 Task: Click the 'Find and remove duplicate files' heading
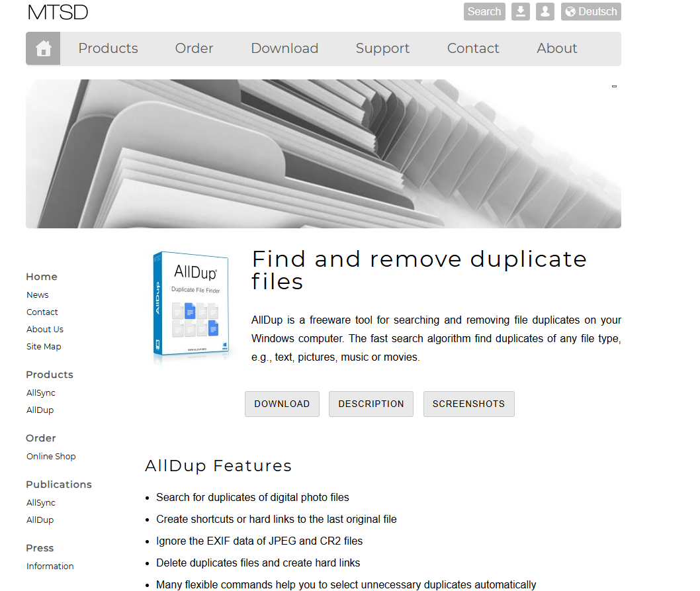pos(419,270)
